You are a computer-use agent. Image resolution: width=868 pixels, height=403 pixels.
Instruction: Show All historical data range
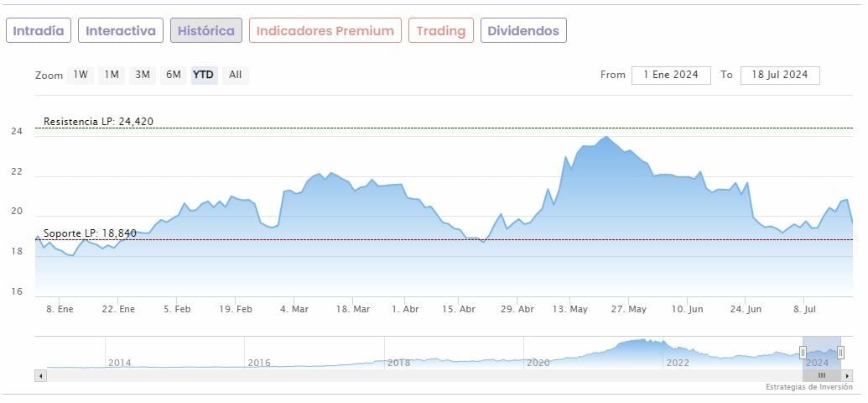click(236, 75)
